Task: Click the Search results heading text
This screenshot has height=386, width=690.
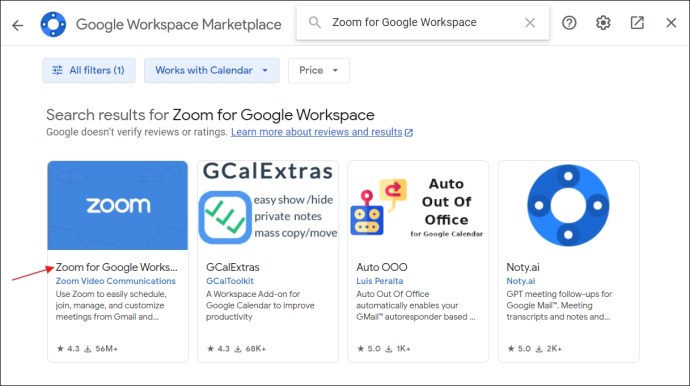Action: pyautogui.click(x=210, y=115)
